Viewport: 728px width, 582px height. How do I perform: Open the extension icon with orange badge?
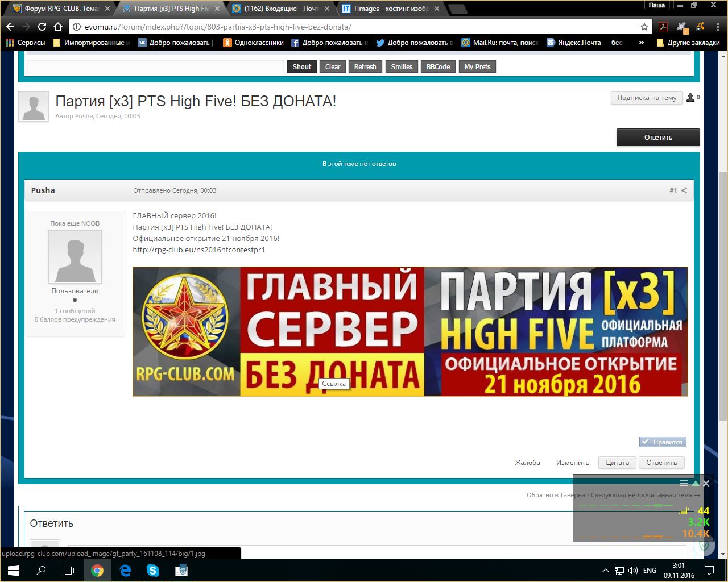point(682,27)
